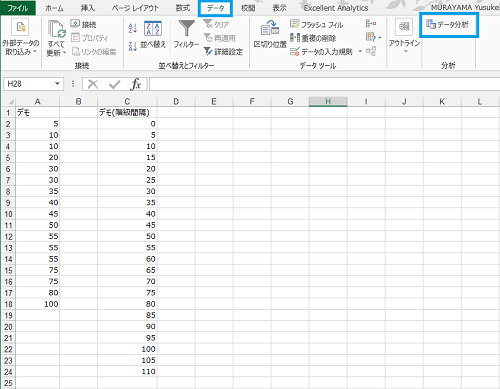The image size is (500, 389).
Task: Switch to the 表示 tab
Action: coord(279,8)
